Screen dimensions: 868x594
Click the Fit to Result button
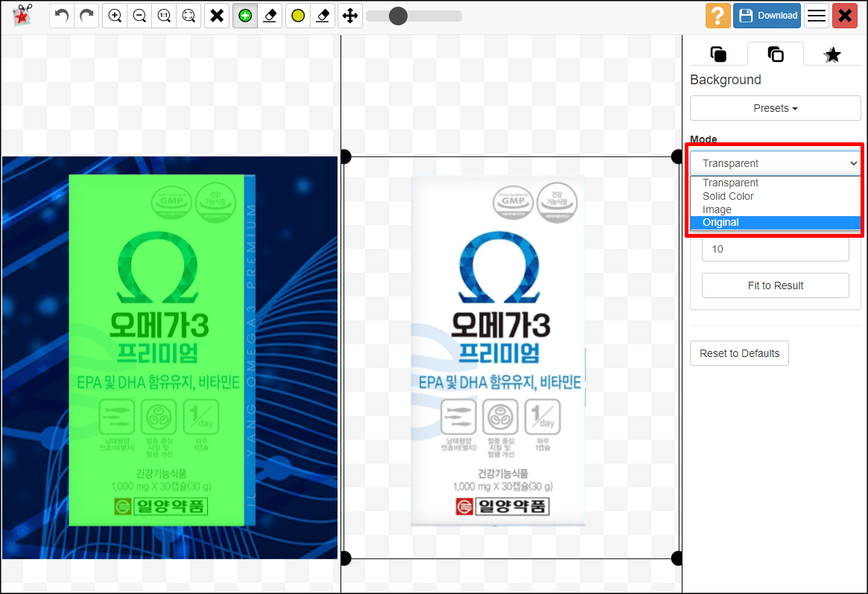pyautogui.click(x=775, y=285)
